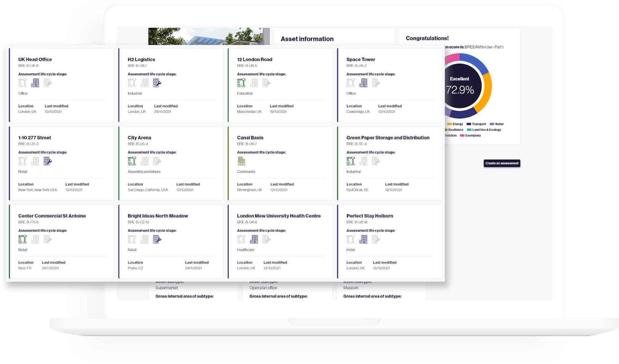Screen dimensions: 619x364
Task: Select the crane icon on Perfect Stay Holborn
Action: click(351, 239)
